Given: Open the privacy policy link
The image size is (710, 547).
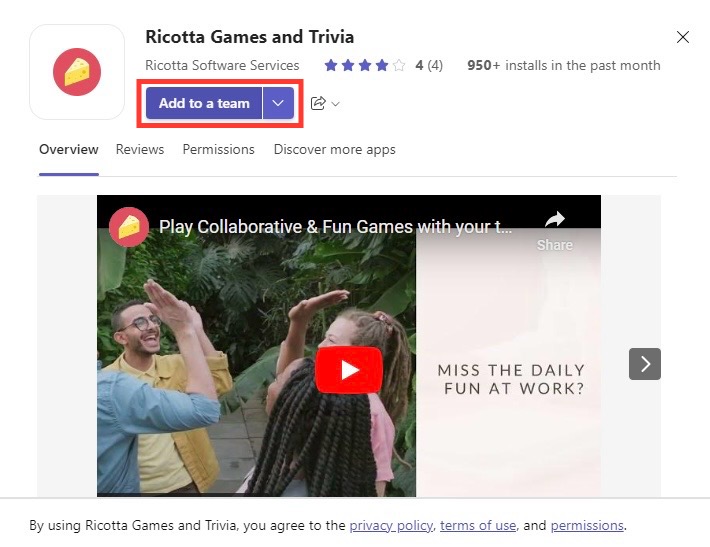Looking at the screenshot, I should point(391,525).
